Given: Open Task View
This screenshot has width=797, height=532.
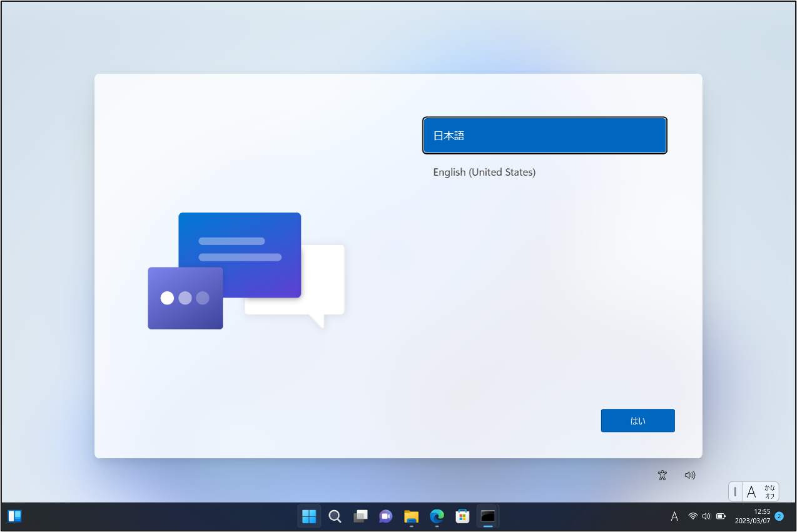Looking at the screenshot, I should (360, 516).
